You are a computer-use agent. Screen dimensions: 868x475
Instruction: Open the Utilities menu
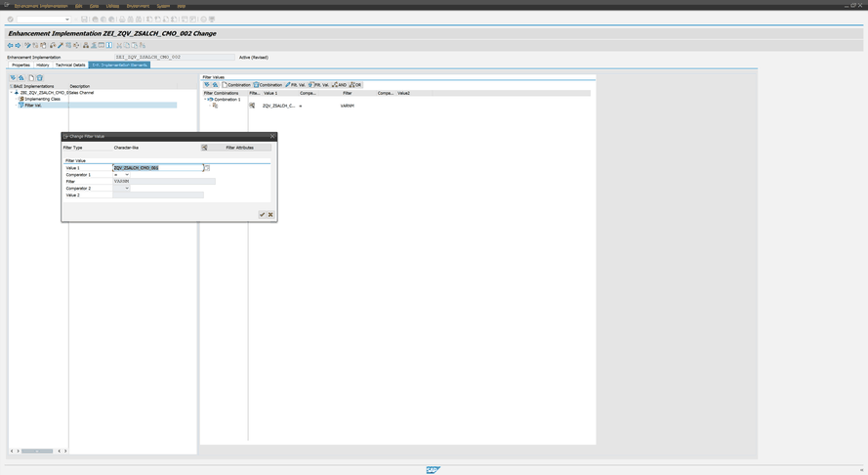click(112, 6)
